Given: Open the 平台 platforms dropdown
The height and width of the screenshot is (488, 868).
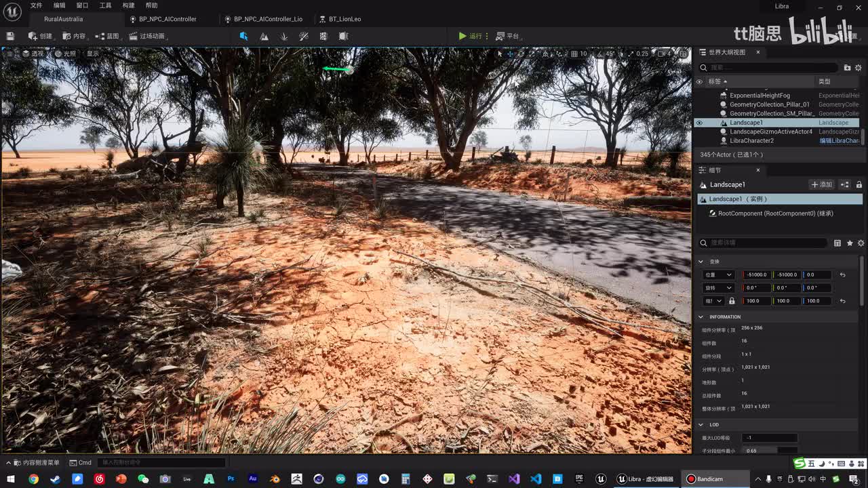Looking at the screenshot, I should coord(507,36).
